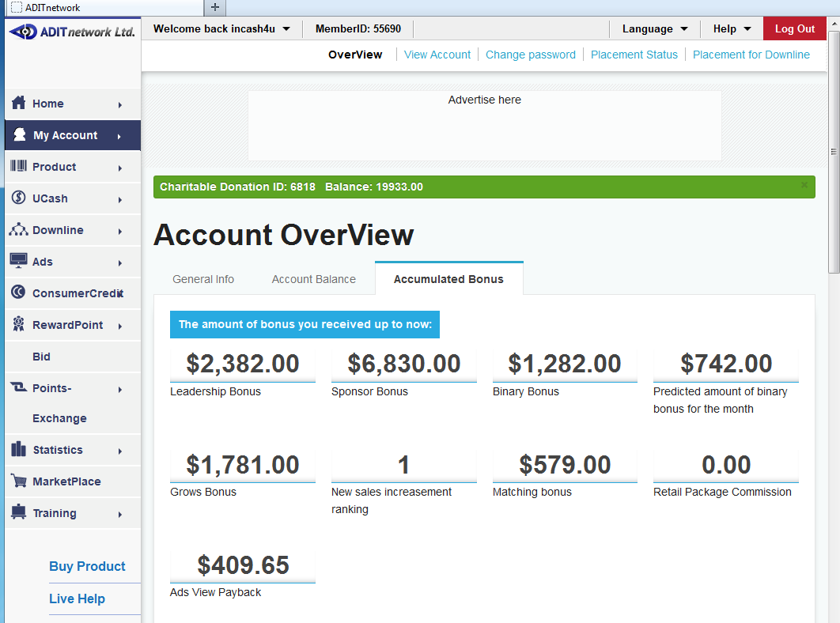Click the Home house icon
The height and width of the screenshot is (623, 840).
tap(18, 102)
